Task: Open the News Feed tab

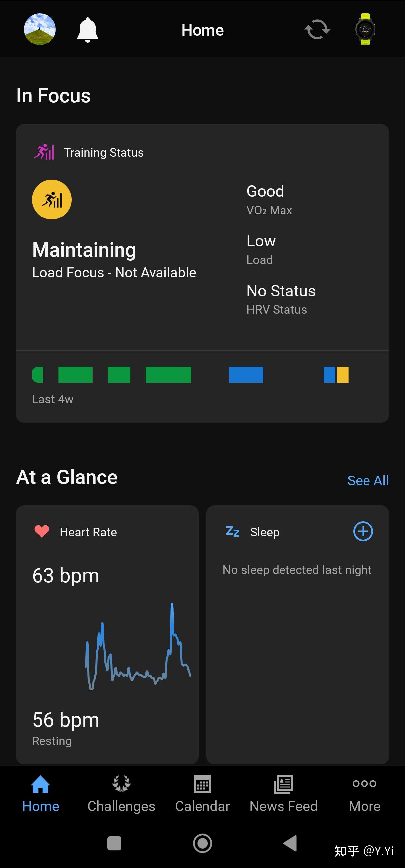Action: (283, 794)
